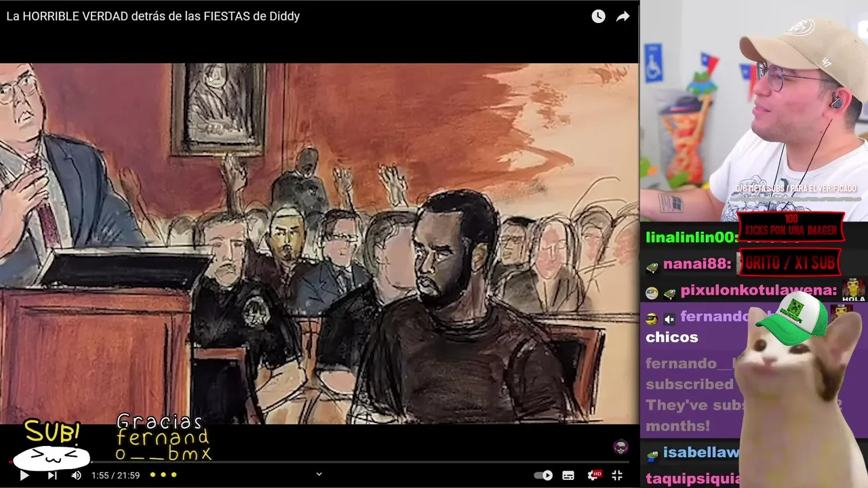Click the 'META SUBS / PARA EL VERIFICADO' text
The height and width of the screenshot is (488, 868).
[796, 188]
